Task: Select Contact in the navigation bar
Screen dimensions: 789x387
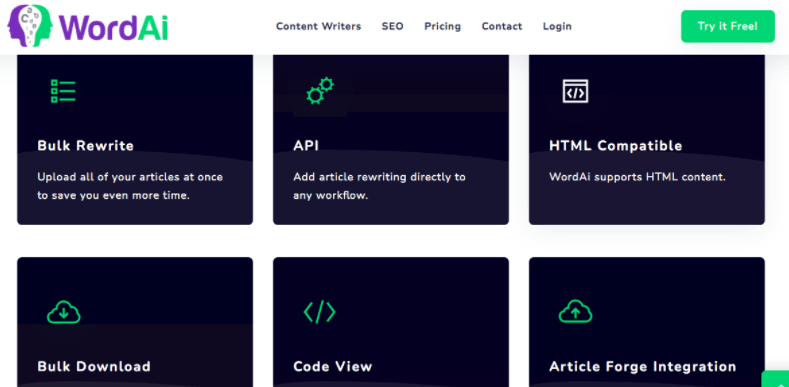Action: point(502,26)
